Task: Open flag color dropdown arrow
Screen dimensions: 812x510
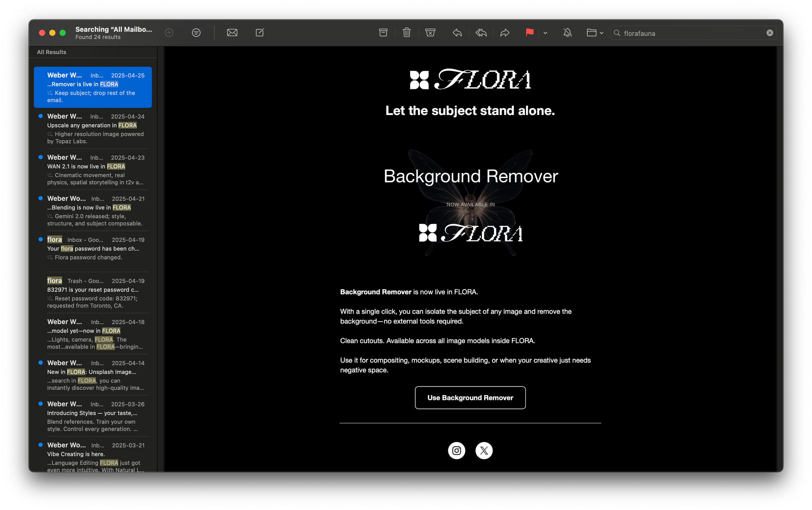Action: point(545,33)
